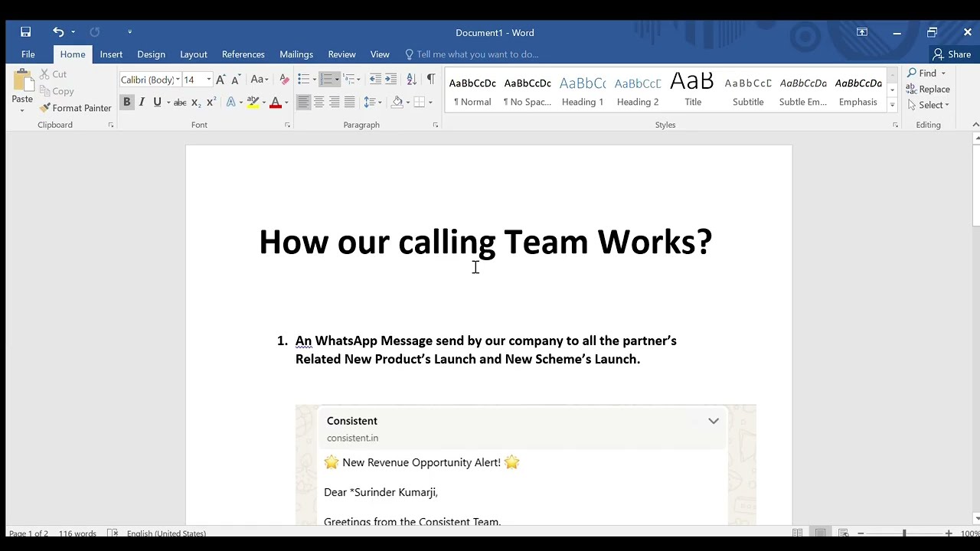Decrease paragraph indent

374,80
